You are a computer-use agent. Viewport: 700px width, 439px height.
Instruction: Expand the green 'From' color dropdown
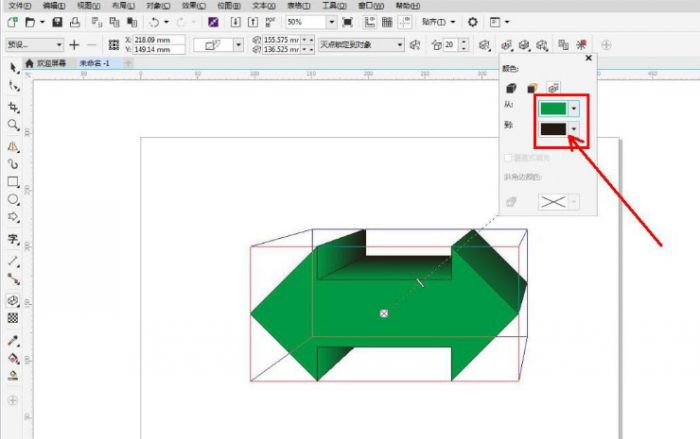[574, 108]
